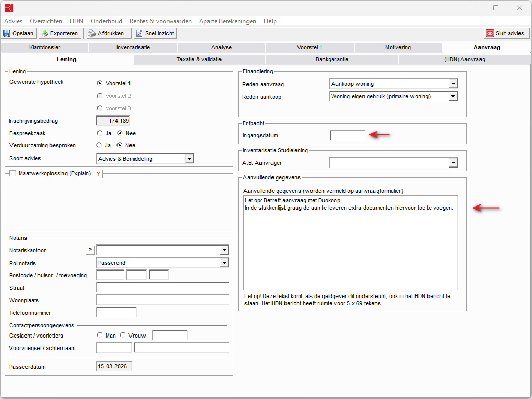Viewport: 532px width, 399px height.
Task: Set Bespreekzaak to Ja
Action: 99,133
